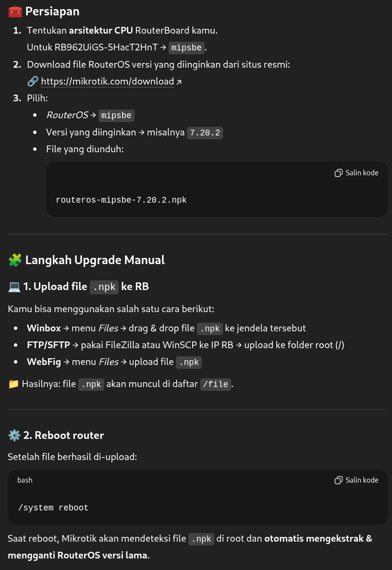Click the bold Winbox list item
This screenshot has width=392, height=570.
[44, 328]
